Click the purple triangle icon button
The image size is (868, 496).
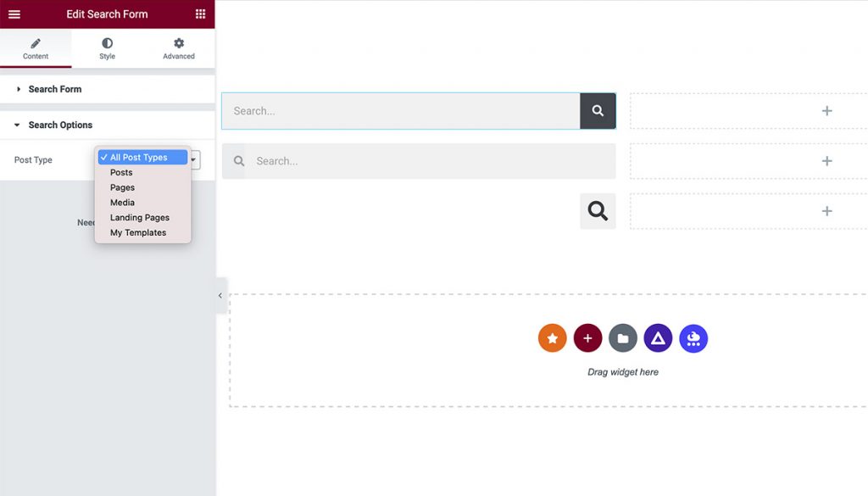[x=658, y=338]
